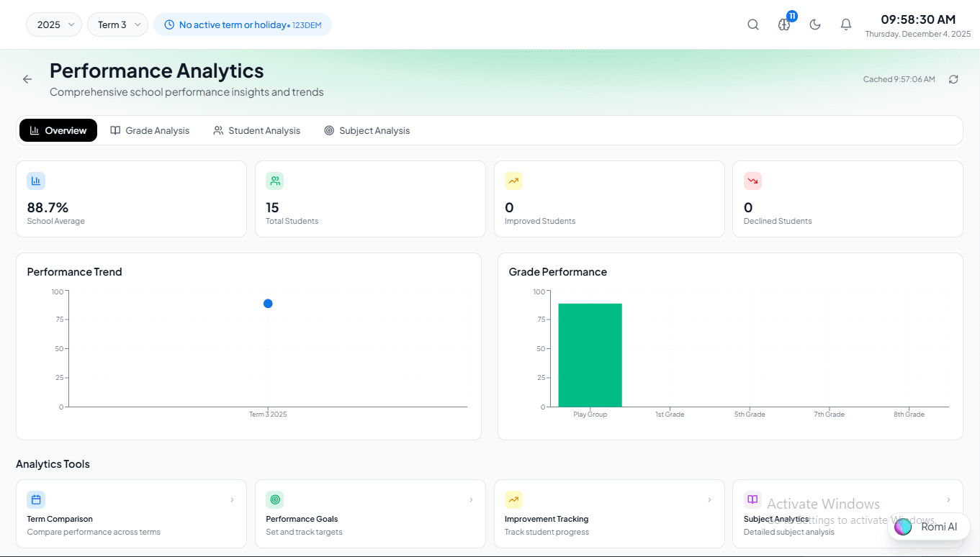This screenshot has width=980, height=557.
Task: Click the target icon on Performance Goals card
Action: click(x=274, y=499)
